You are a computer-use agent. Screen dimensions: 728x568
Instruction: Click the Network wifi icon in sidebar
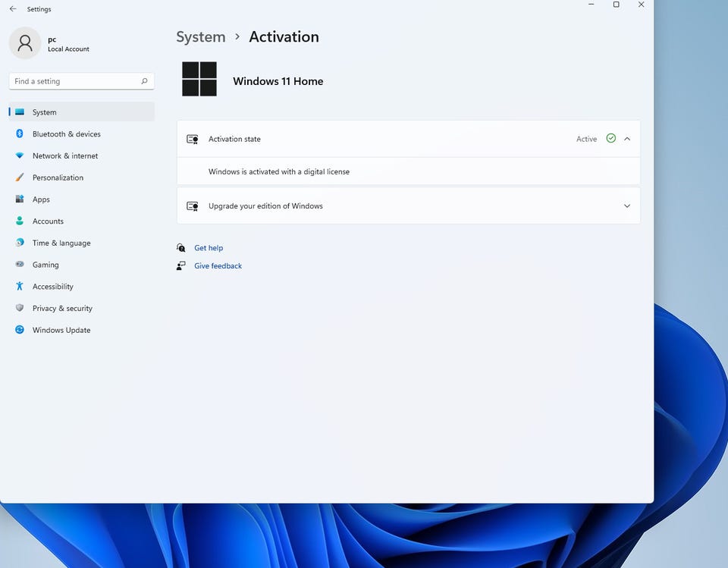[x=20, y=155]
